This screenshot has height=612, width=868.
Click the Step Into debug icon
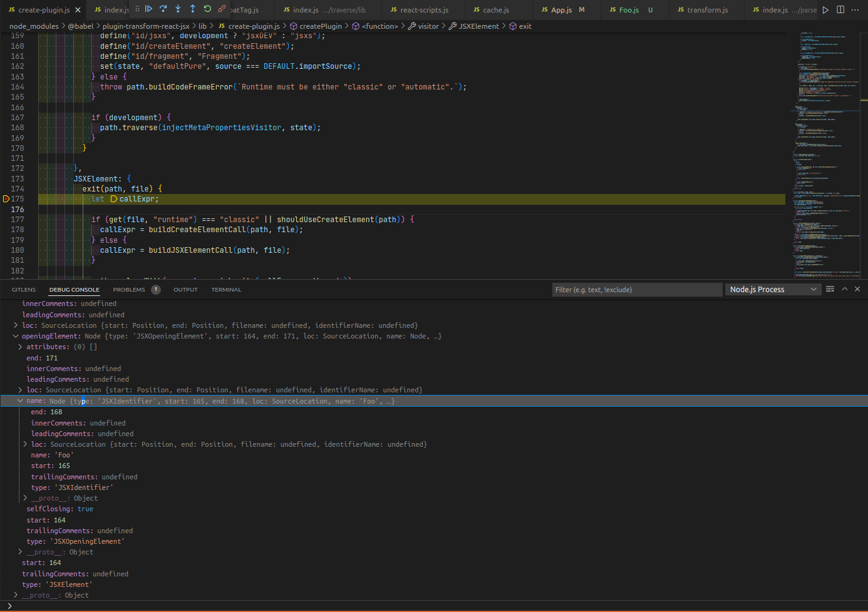click(178, 9)
